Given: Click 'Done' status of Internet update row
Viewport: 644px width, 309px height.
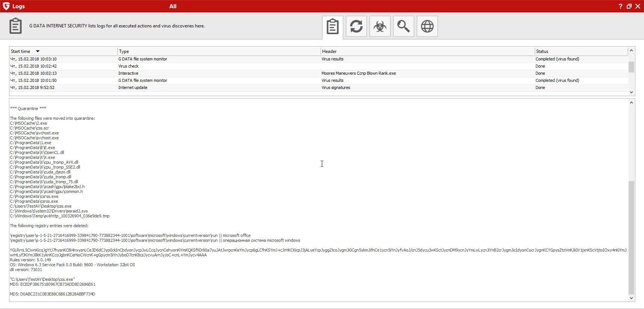Looking at the screenshot, I should click(540, 87).
